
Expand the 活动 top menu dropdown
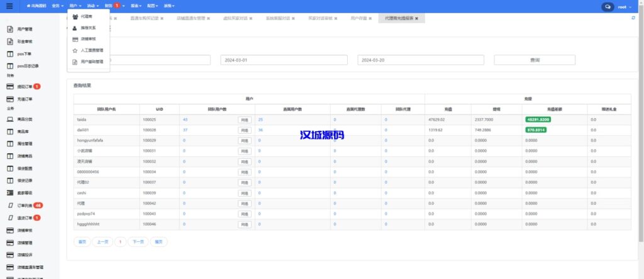(x=93, y=6)
